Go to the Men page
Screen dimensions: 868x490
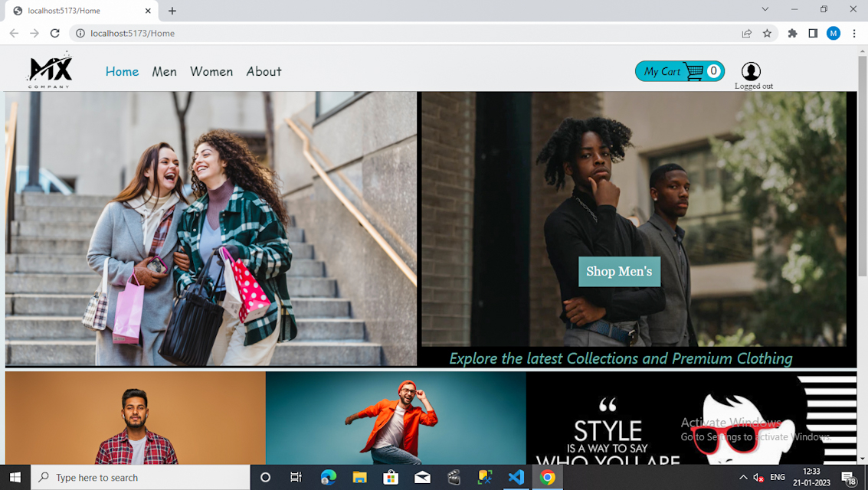pyautogui.click(x=164, y=71)
